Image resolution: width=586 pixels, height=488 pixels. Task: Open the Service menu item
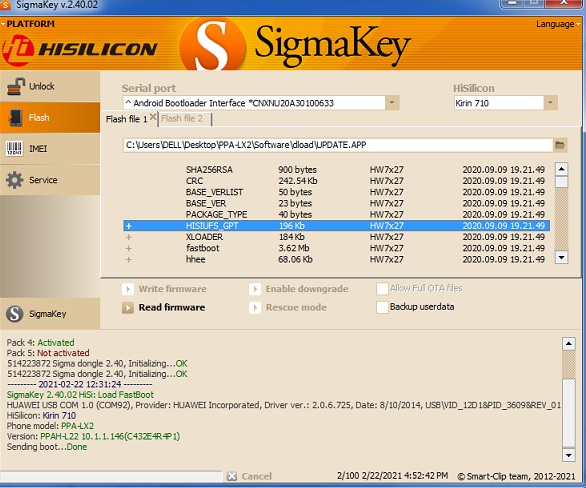(50, 180)
